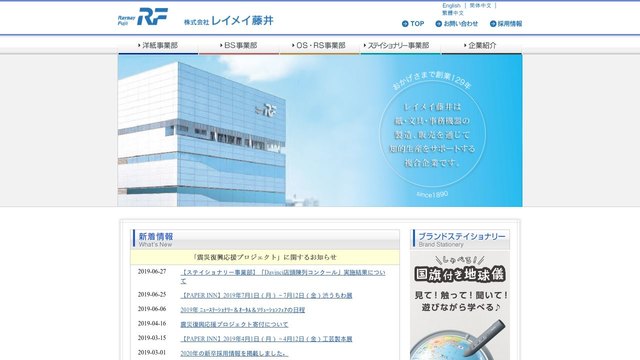Click arrow icon beside 採用情報

click(x=493, y=24)
